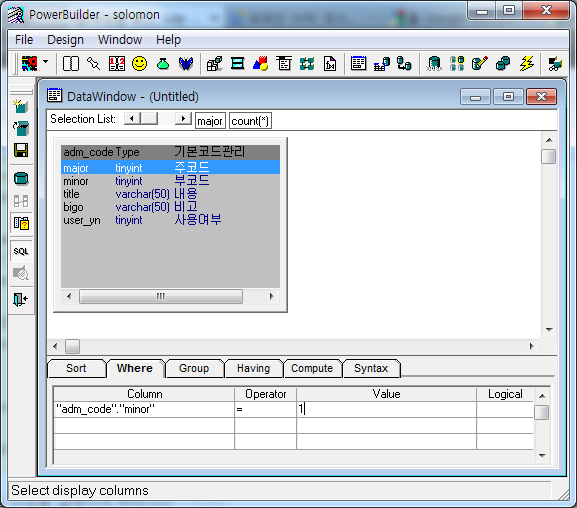Click the colored shapes toolbar icon

click(261, 64)
